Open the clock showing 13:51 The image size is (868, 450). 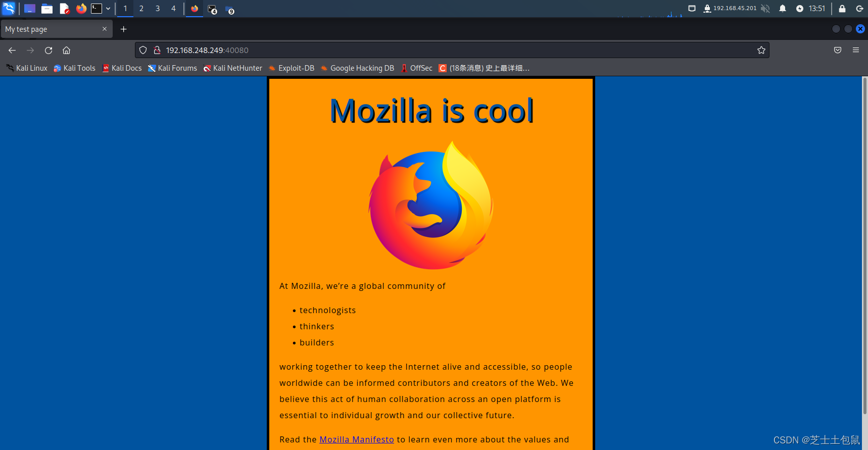coord(817,9)
